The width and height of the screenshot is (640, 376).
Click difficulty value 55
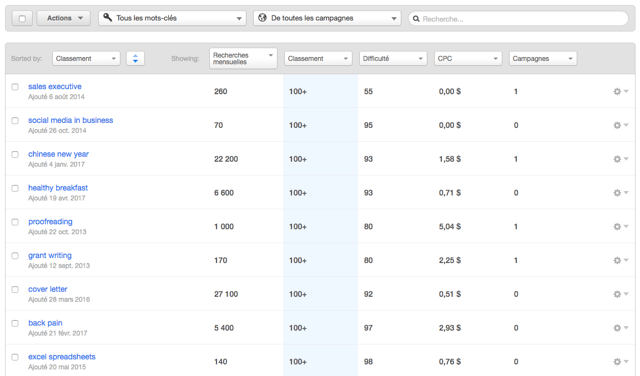pyautogui.click(x=368, y=91)
